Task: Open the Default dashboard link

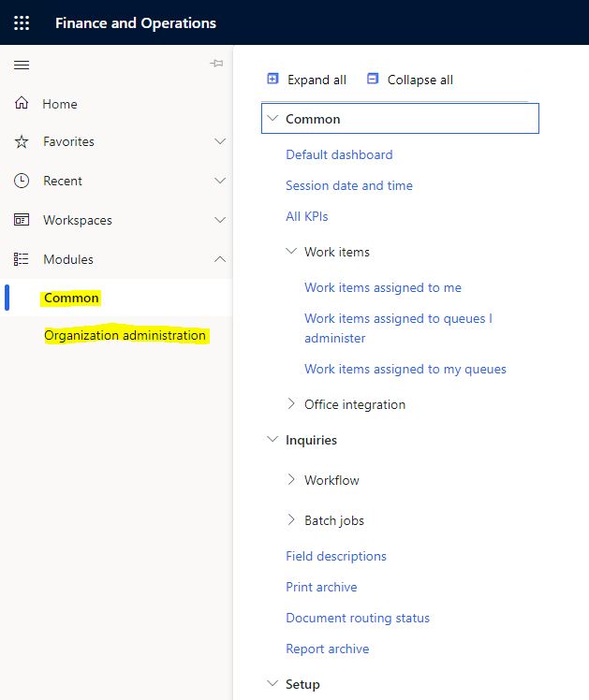Action: coord(339,154)
